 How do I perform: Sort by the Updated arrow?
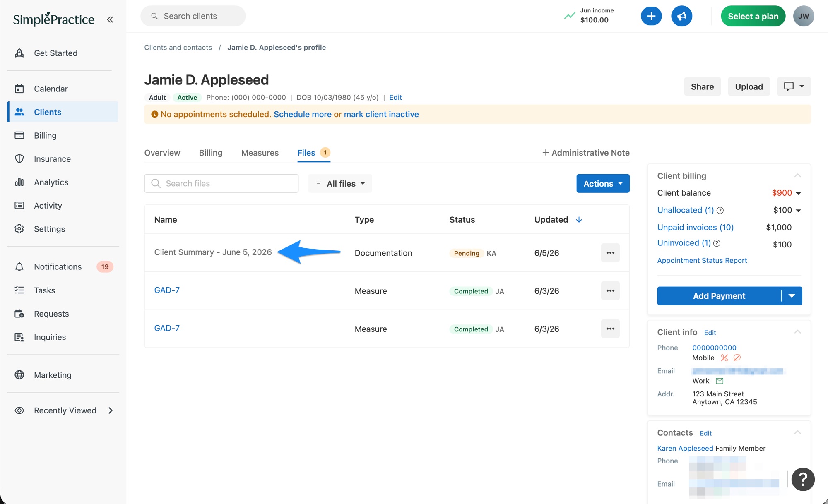click(x=579, y=220)
